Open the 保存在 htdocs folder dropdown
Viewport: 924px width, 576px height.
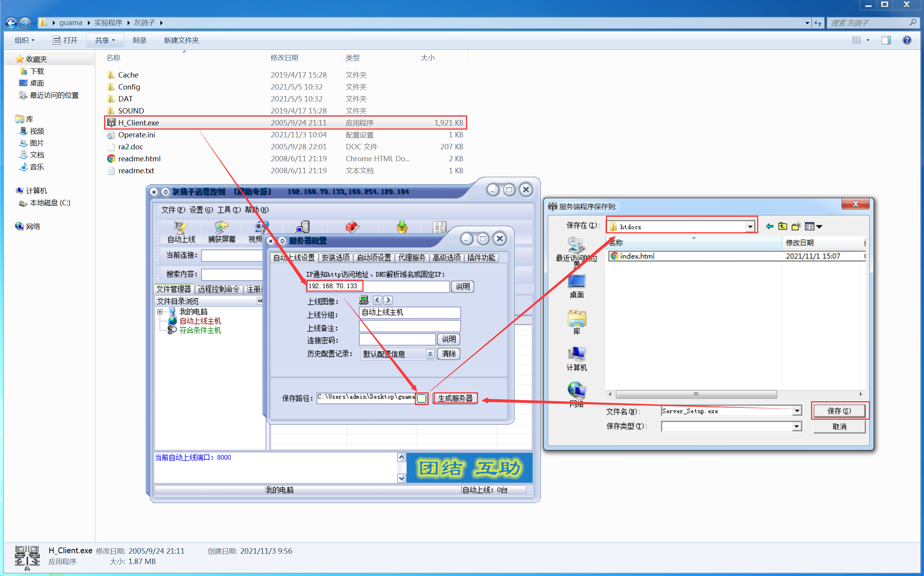click(x=750, y=227)
